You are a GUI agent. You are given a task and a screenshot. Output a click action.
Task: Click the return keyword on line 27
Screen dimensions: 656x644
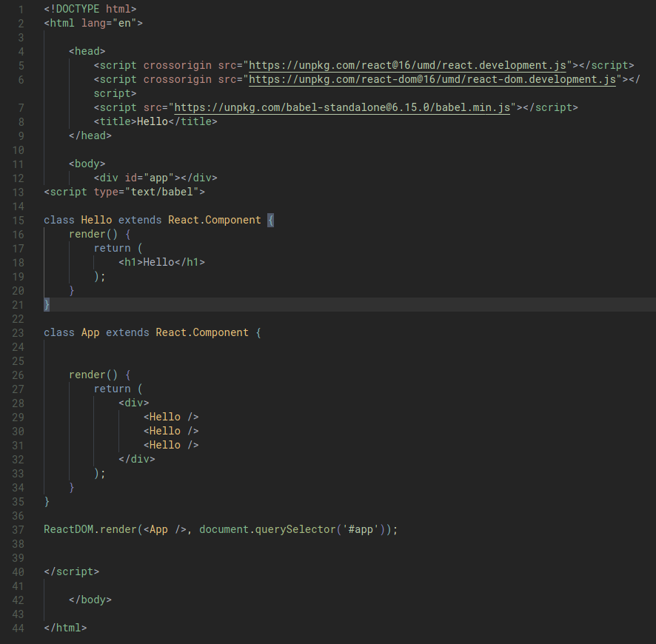tap(112, 389)
